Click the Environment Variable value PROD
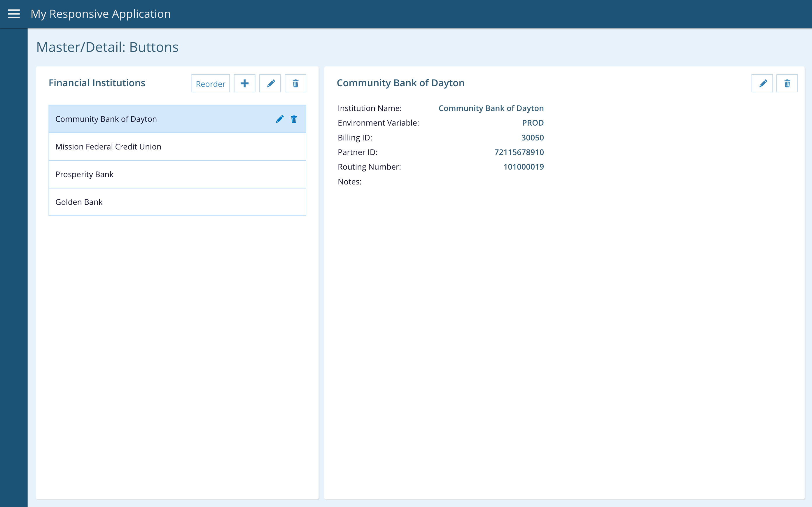Viewport: 812px width, 507px height. coord(533,123)
